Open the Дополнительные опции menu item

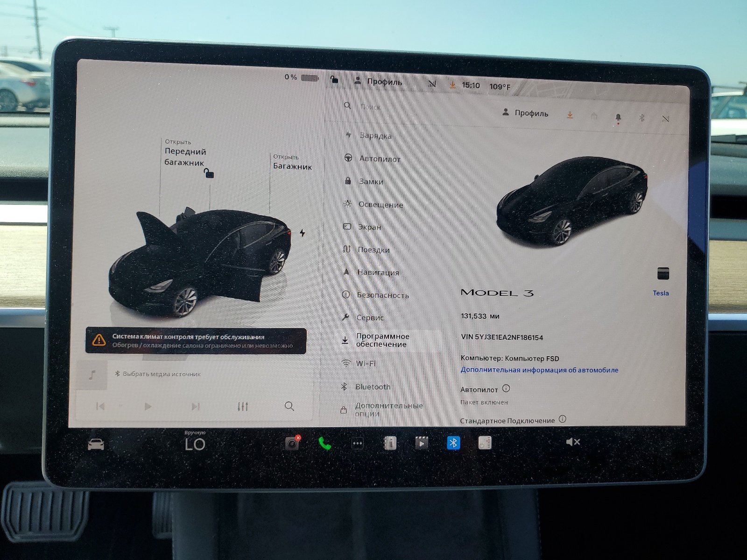388,409
